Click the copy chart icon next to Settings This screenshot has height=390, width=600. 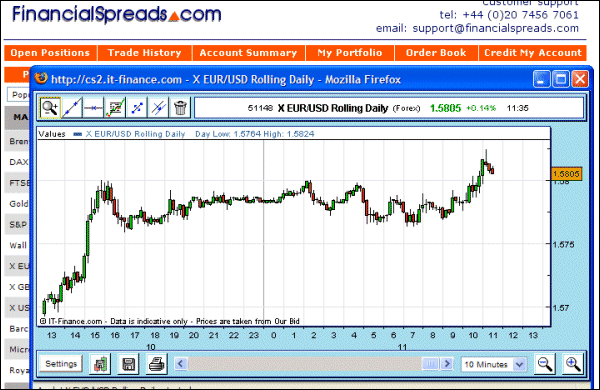point(100,364)
